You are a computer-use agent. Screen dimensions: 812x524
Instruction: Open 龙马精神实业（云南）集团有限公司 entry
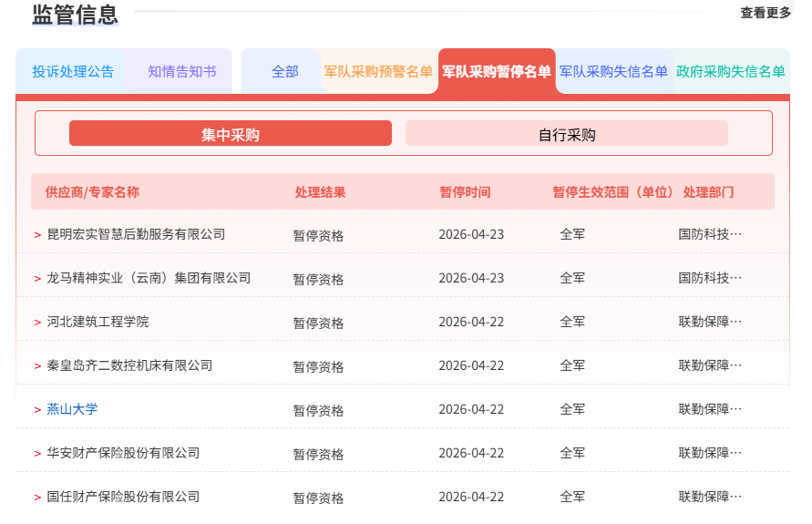(x=149, y=278)
